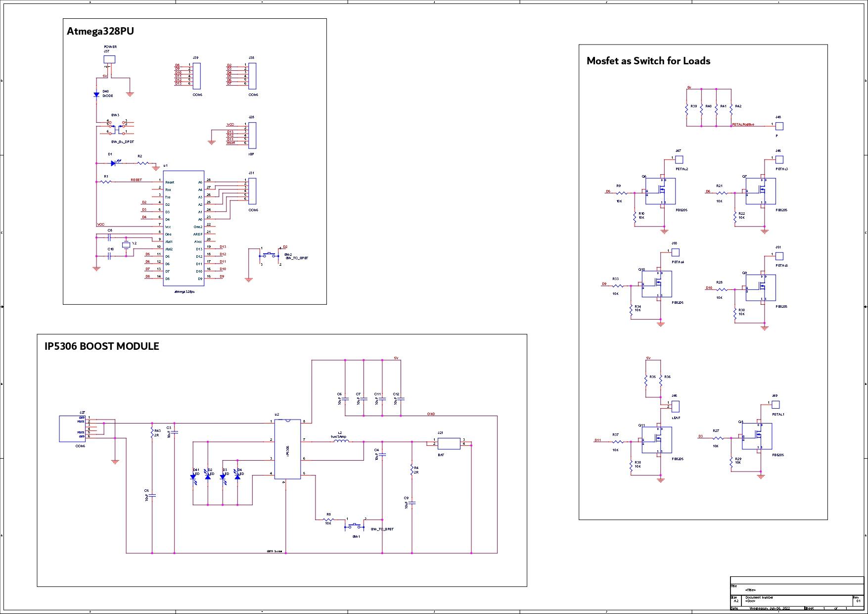Select the J27 CON6 USB connector symbol
The height and width of the screenshot is (614, 868).
[73, 429]
